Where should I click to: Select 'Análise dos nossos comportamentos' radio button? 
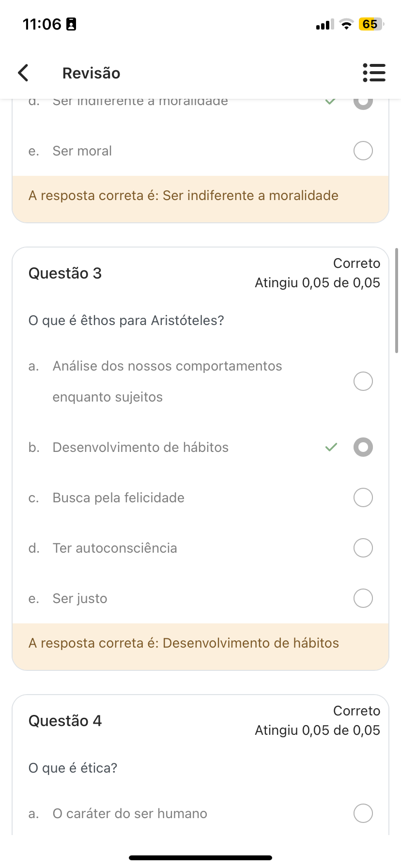click(x=363, y=381)
